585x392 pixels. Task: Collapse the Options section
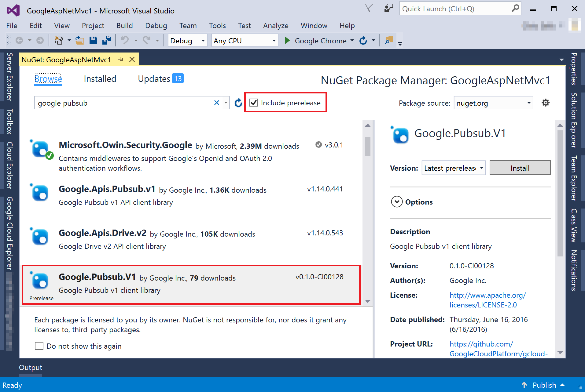(397, 202)
